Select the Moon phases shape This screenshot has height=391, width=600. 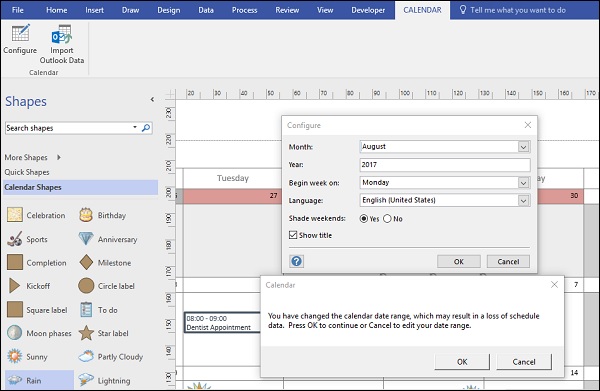click(39, 333)
